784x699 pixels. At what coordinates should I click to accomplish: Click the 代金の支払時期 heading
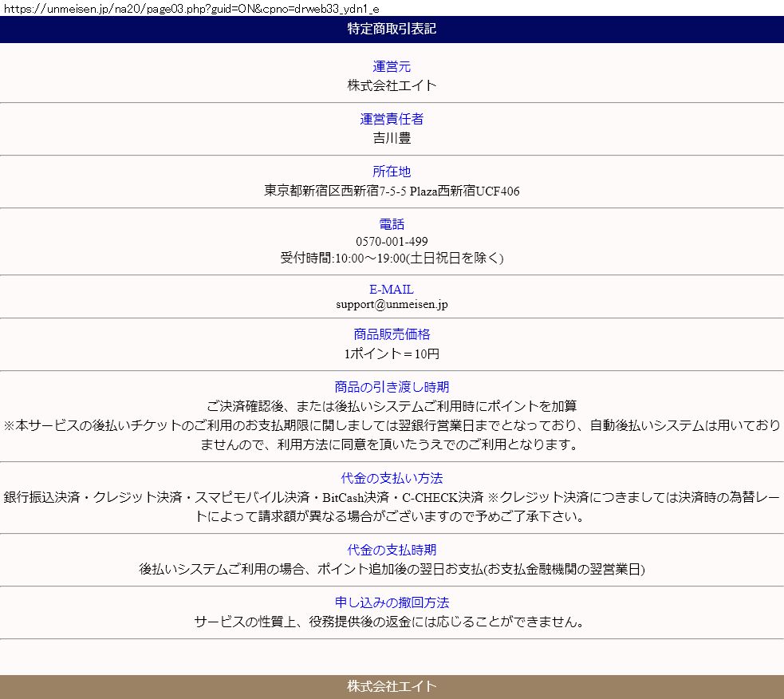click(392, 550)
